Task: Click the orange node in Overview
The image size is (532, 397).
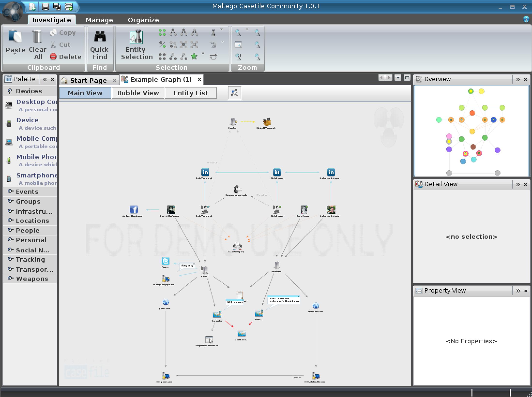Action: [472, 113]
